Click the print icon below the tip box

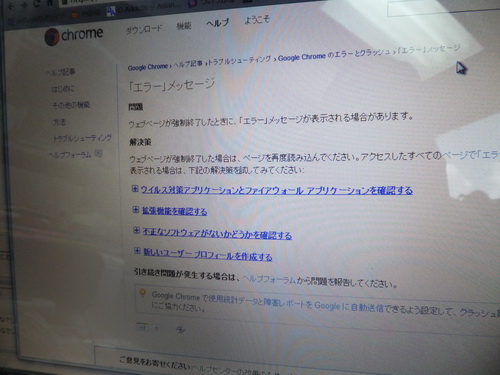(180, 329)
